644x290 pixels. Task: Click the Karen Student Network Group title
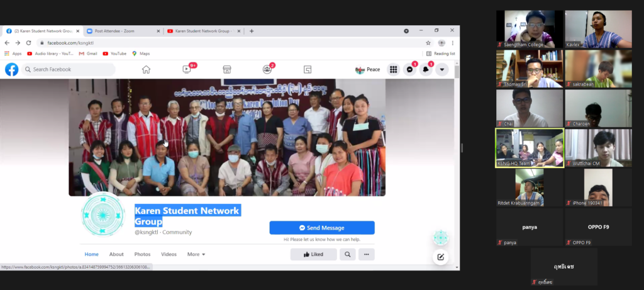[x=187, y=216]
